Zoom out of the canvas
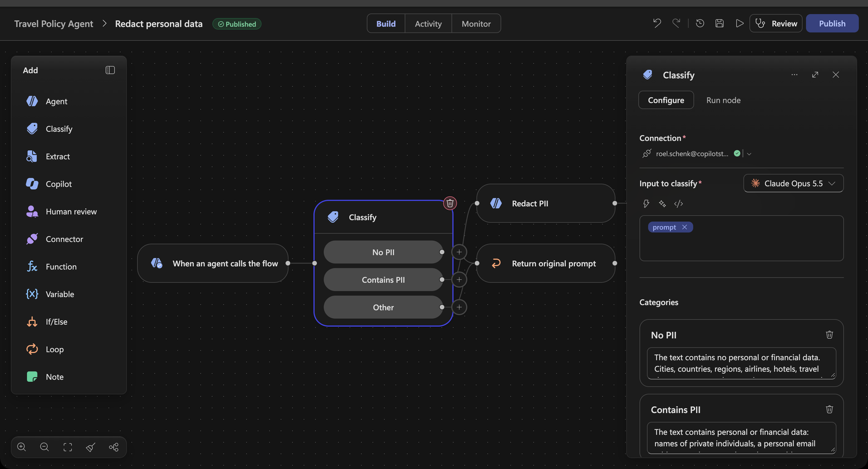868x469 pixels. (x=44, y=447)
